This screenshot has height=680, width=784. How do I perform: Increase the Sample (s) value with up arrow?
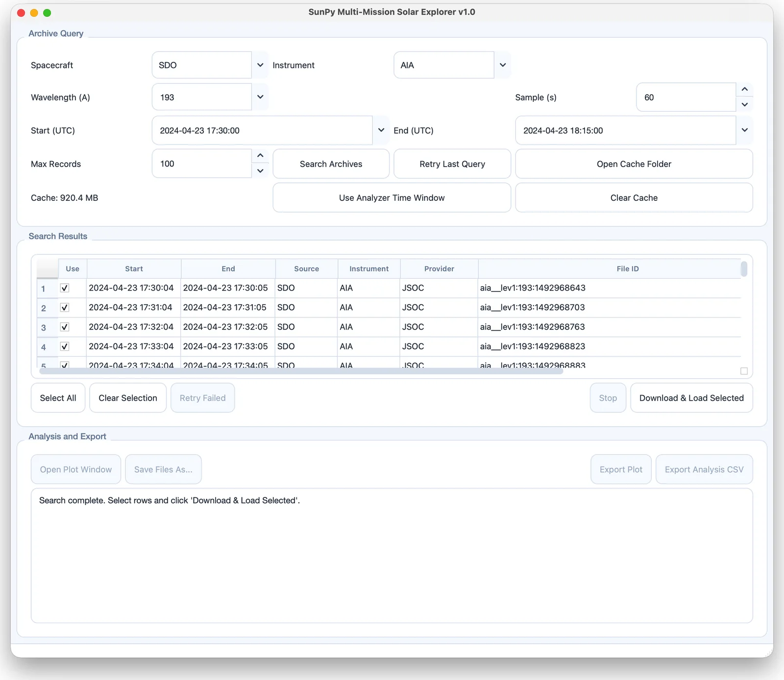coord(744,89)
